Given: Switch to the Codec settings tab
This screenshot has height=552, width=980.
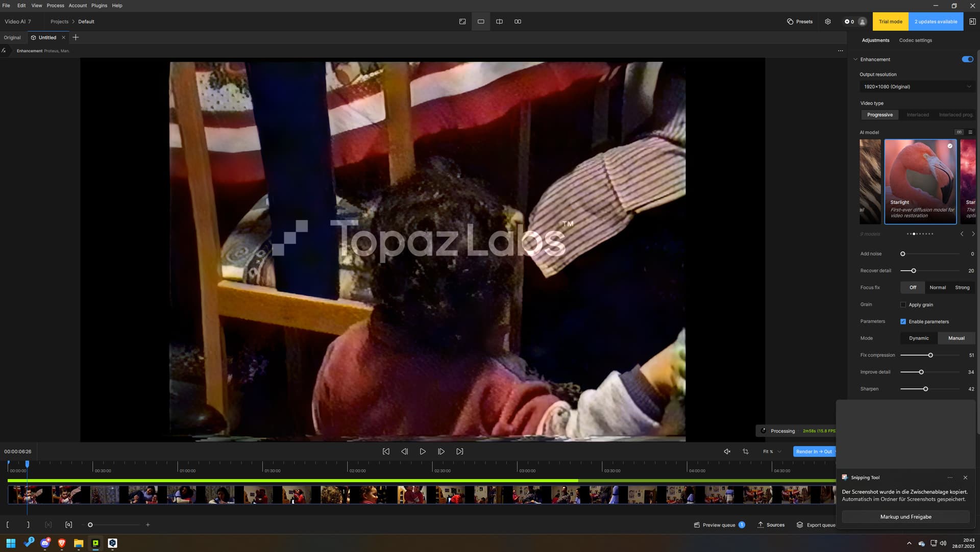Looking at the screenshot, I should coord(915,40).
